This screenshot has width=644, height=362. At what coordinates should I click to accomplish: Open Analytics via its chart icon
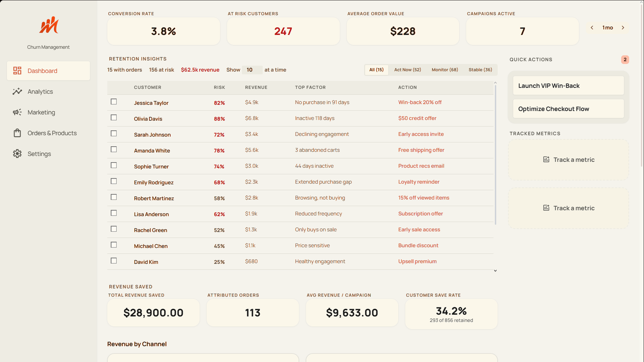tap(17, 92)
